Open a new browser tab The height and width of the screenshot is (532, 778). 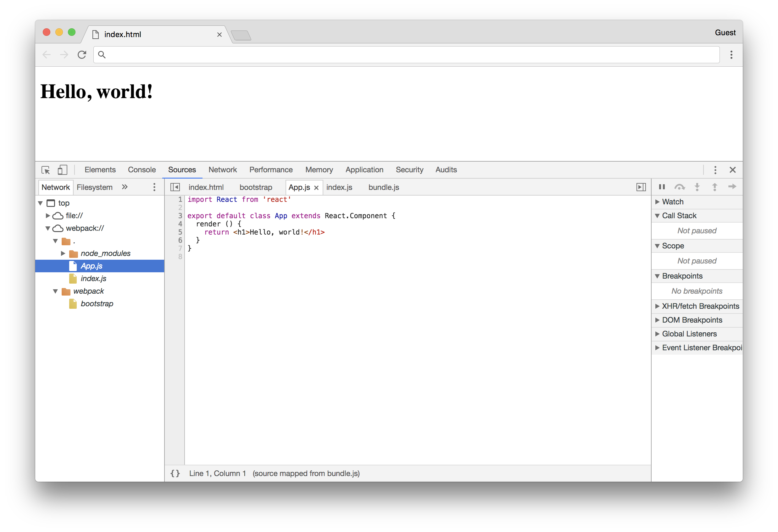tap(241, 35)
